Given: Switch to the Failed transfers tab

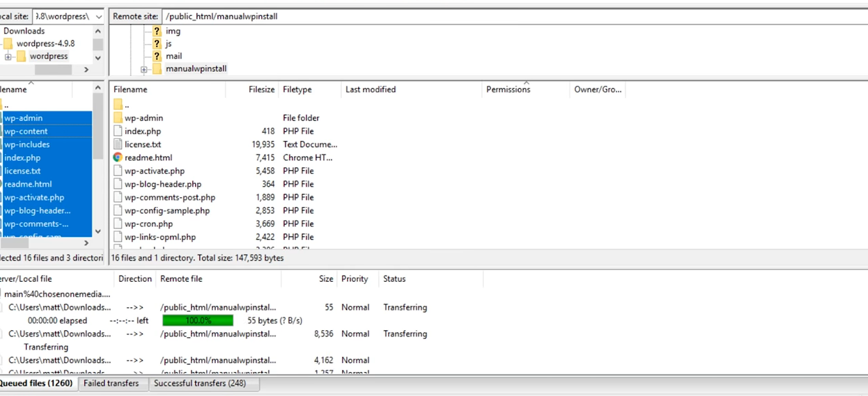Looking at the screenshot, I should 111,384.
